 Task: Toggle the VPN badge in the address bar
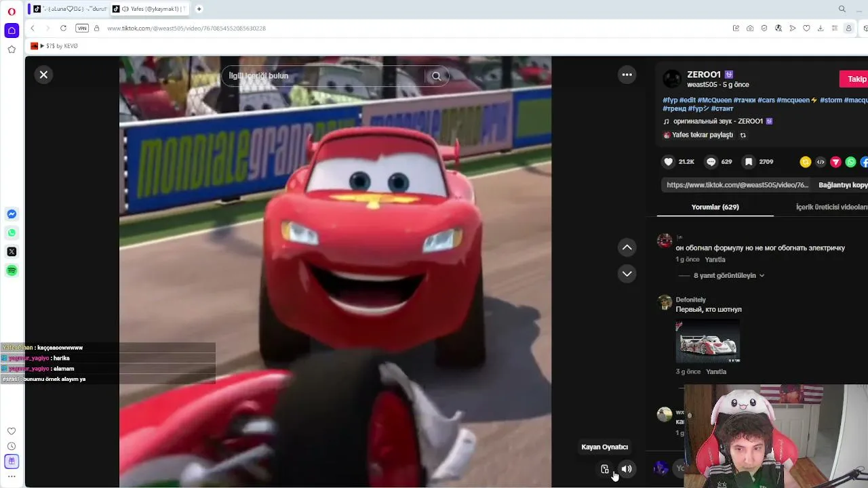[82, 28]
